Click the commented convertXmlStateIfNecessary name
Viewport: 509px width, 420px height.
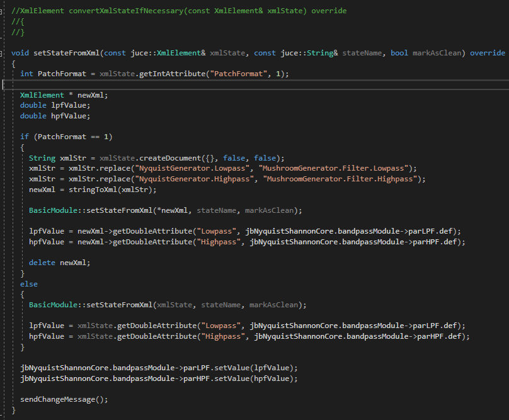click(x=126, y=11)
